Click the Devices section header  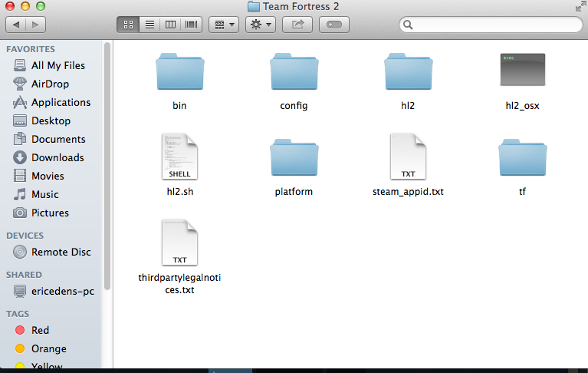[x=25, y=236]
